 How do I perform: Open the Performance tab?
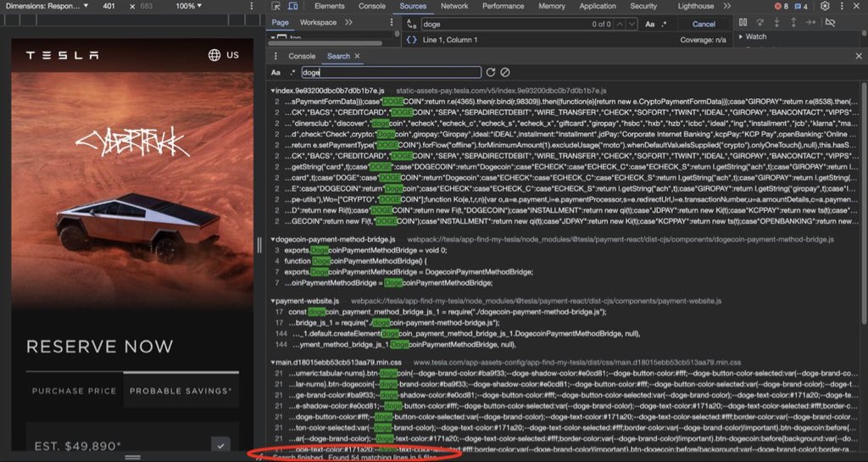[504, 6]
